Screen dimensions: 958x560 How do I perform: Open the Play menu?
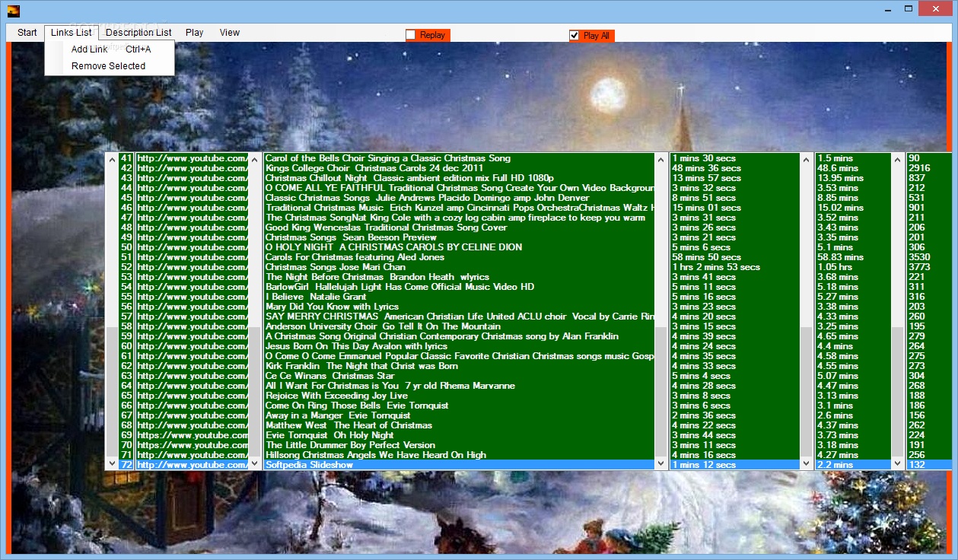[195, 33]
